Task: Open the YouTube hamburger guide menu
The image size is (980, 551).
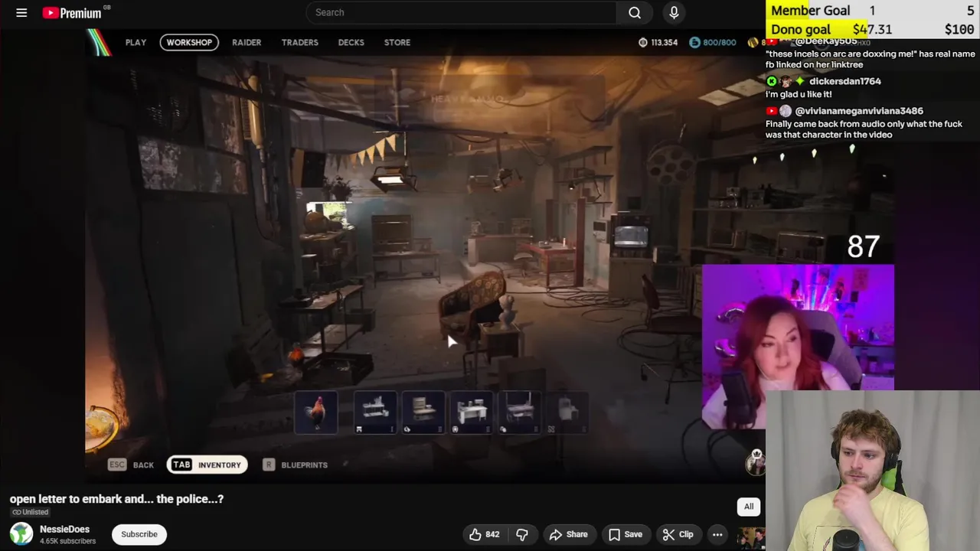Action: pos(21,12)
